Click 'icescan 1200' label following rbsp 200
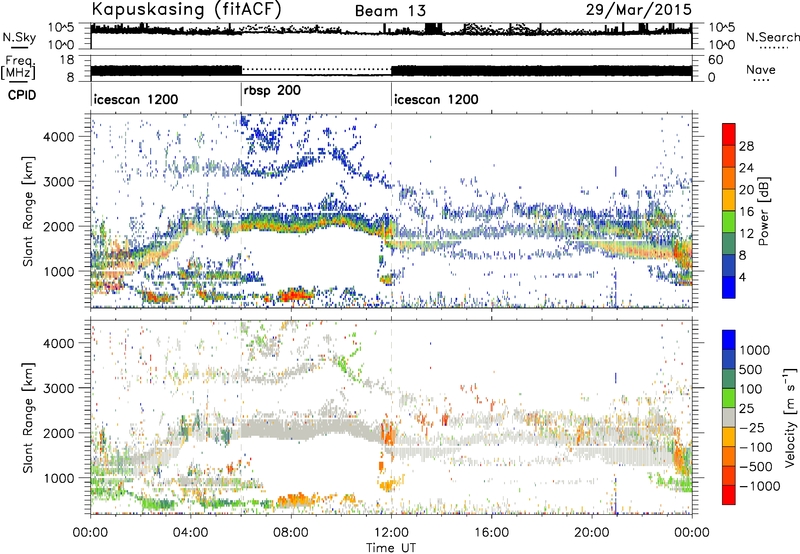Screen dimensions: 800x554 coord(436,99)
